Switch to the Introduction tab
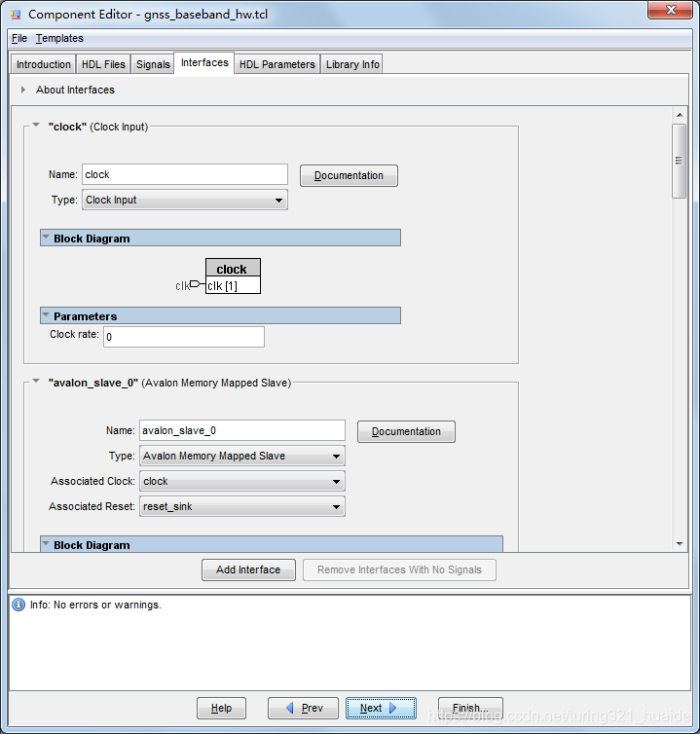 (x=44, y=64)
